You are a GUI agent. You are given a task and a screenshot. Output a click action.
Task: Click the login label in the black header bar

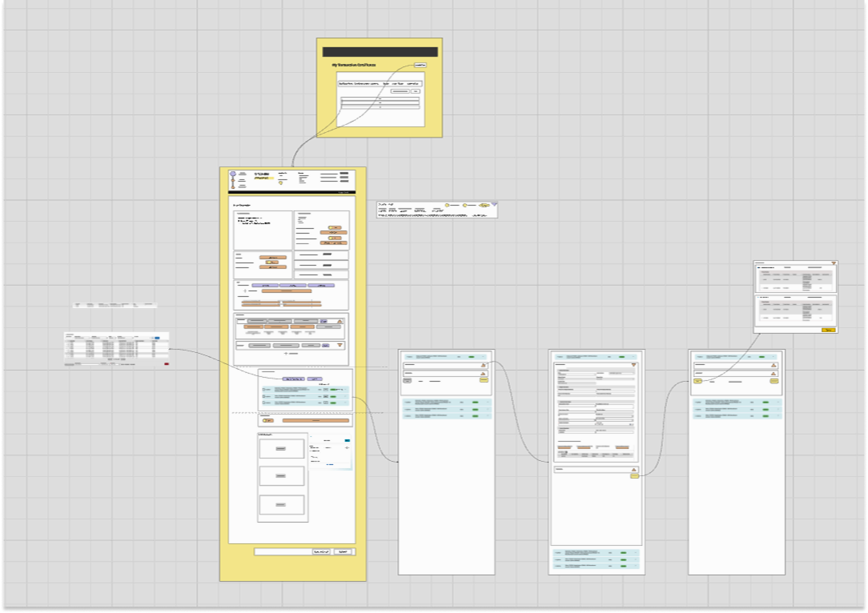click(x=343, y=192)
